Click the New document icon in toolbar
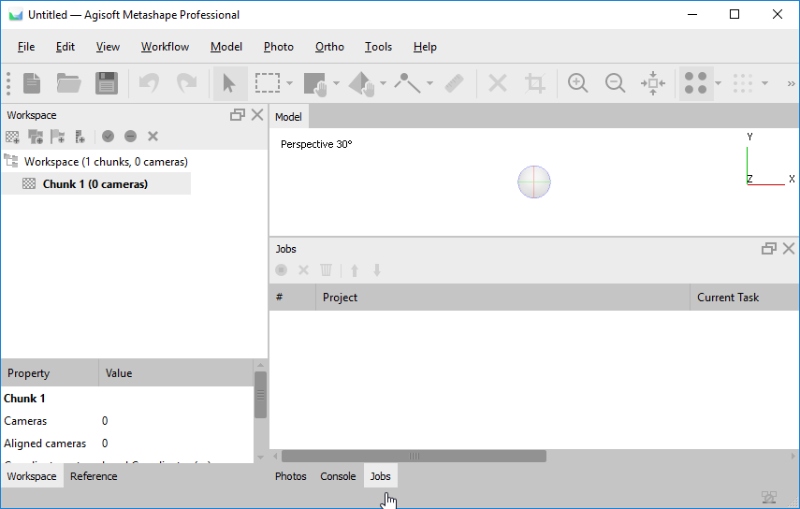Screen dimensions: 800x509 click(33, 83)
